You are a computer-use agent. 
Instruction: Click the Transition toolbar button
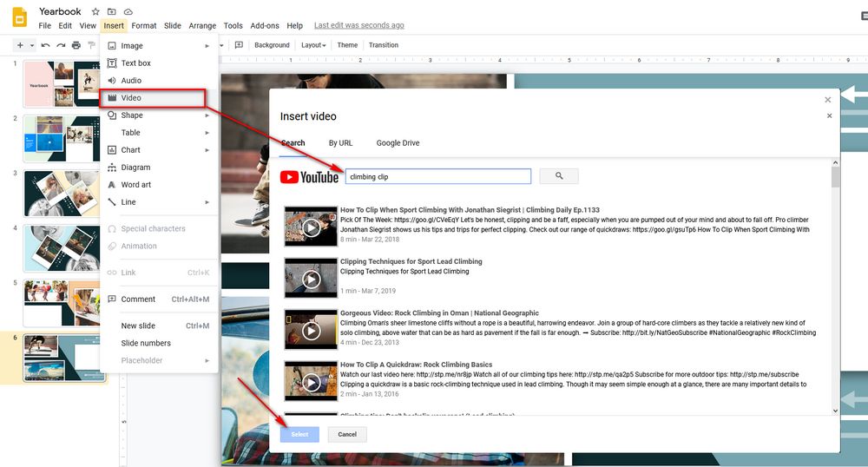coord(383,45)
